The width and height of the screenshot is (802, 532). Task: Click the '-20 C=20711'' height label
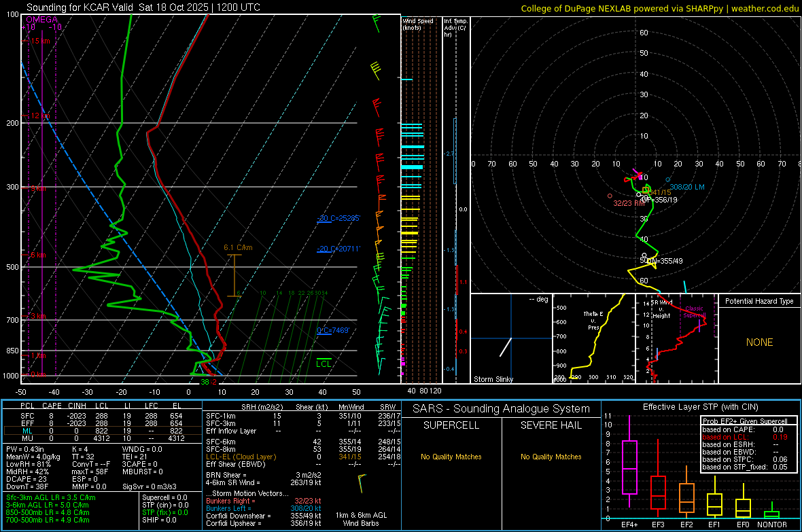tap(338, 249)
